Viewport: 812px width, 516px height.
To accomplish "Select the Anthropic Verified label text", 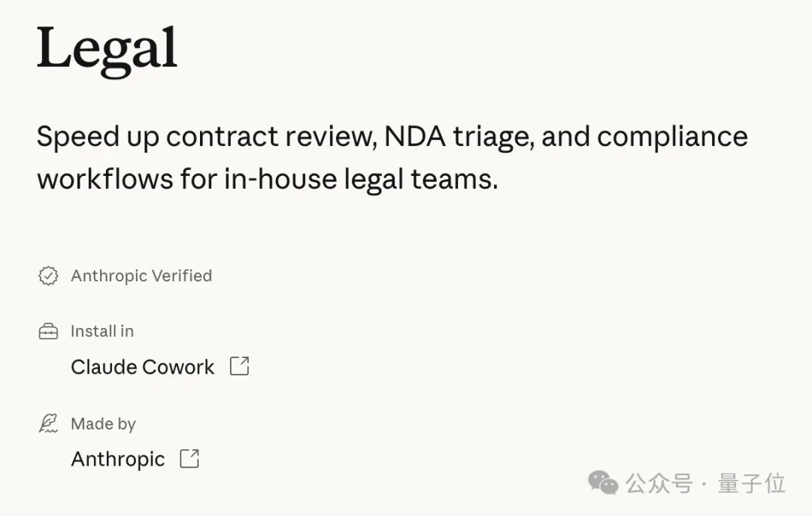I will coord(141,276).
